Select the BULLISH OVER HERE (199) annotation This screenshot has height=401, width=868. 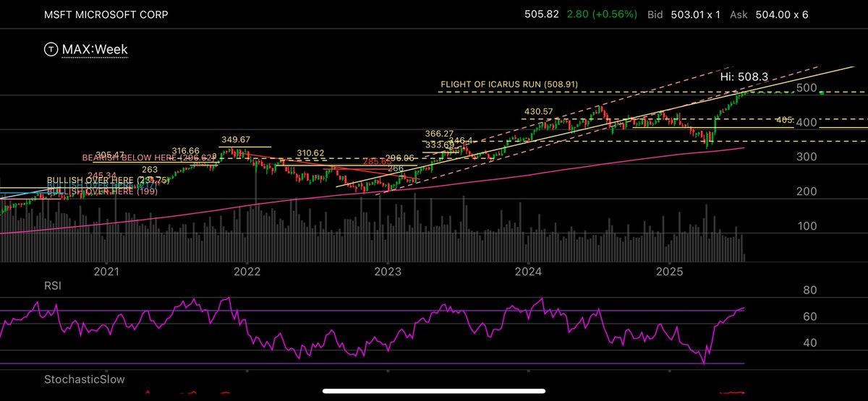pyautogui.click(x=102, y=192)
